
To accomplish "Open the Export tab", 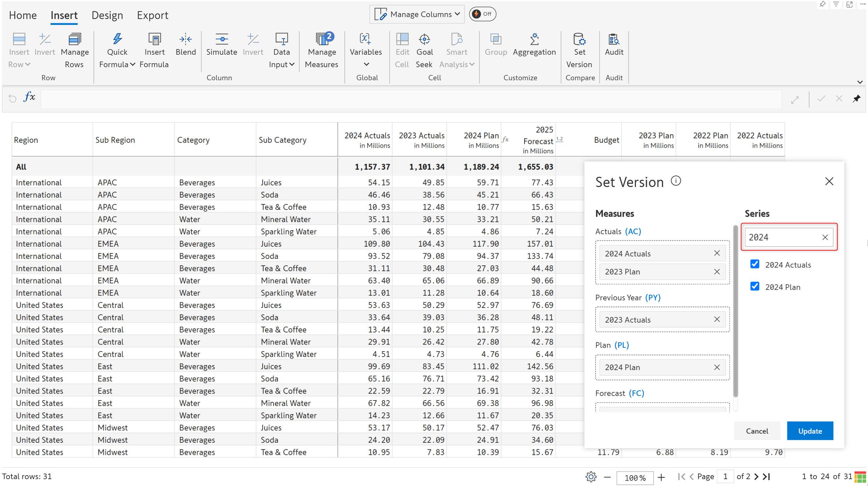I will click(152, 15).
